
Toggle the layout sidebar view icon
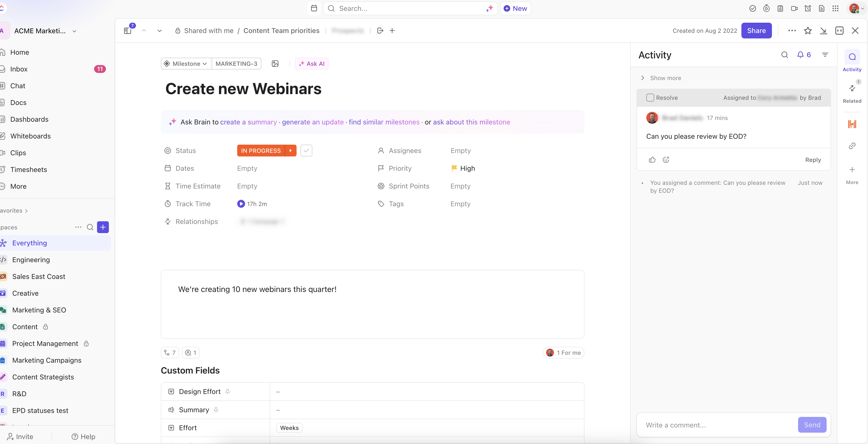[x=128, y=31]
